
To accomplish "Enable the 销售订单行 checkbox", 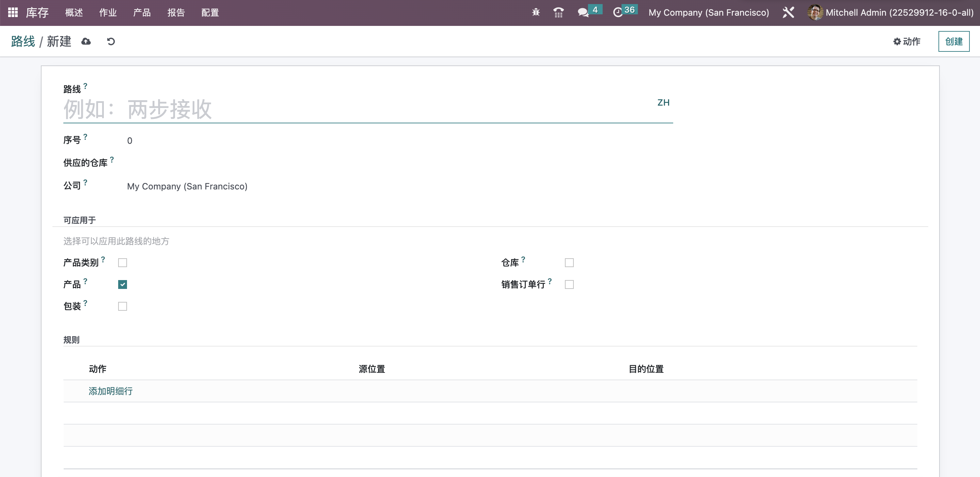I will (569, 284).
